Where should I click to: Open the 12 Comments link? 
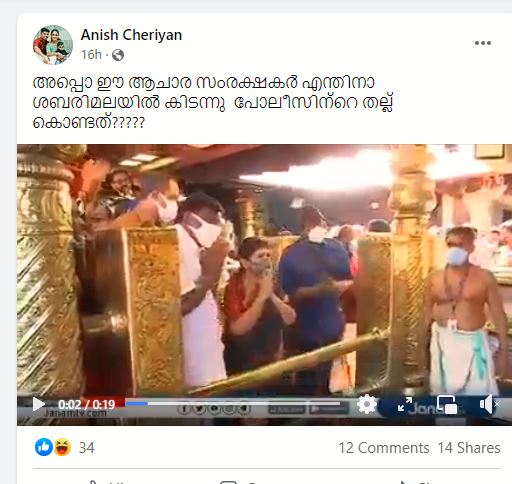[384, 448]
